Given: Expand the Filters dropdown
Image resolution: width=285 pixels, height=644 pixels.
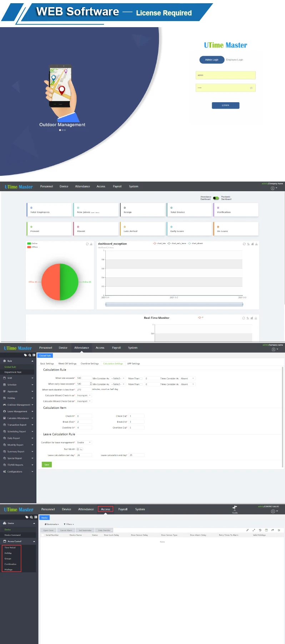Looking at the screenshot, I should coord(69,524).
